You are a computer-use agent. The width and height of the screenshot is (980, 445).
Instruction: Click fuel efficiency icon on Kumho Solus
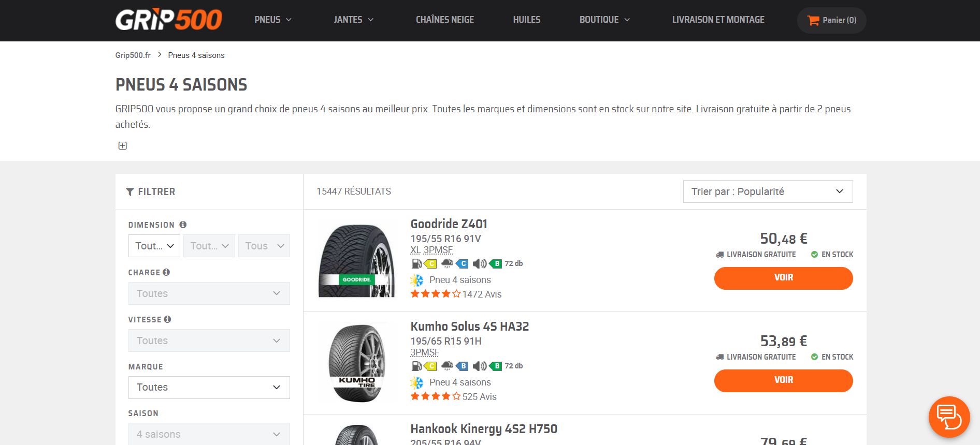(x=416, y=366)
